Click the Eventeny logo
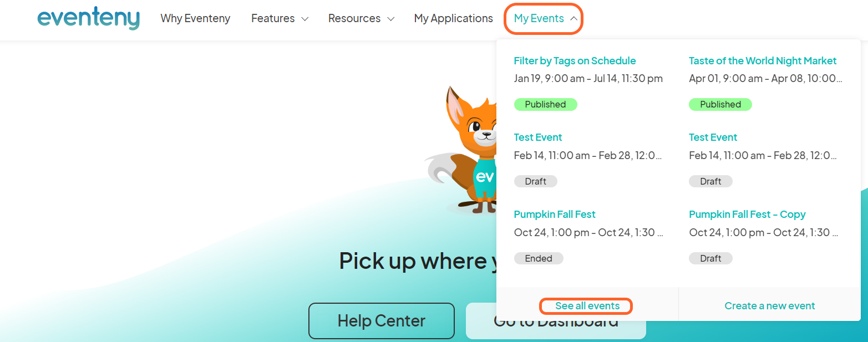Viewport: 868px width, 342px height. click(88, 18)
